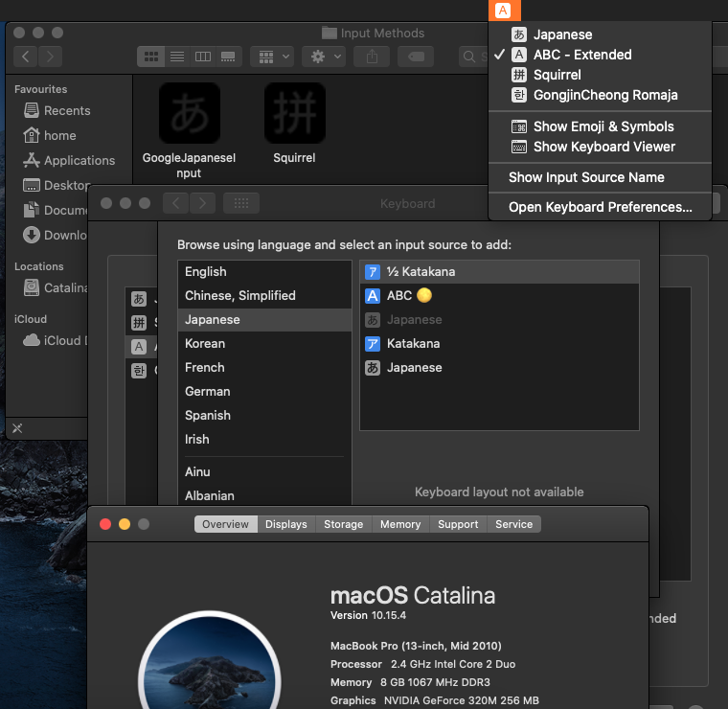Choose GongjinCheong Romaja input source

pos(600,95)
